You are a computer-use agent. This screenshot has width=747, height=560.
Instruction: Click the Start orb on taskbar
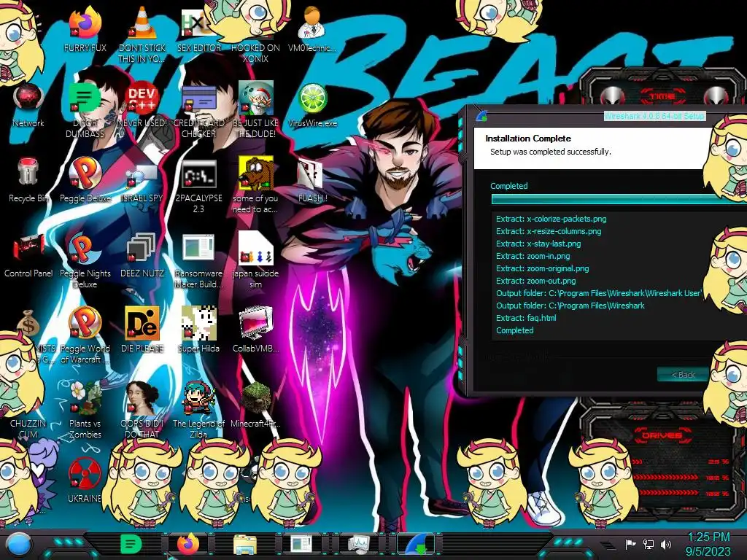19,545
